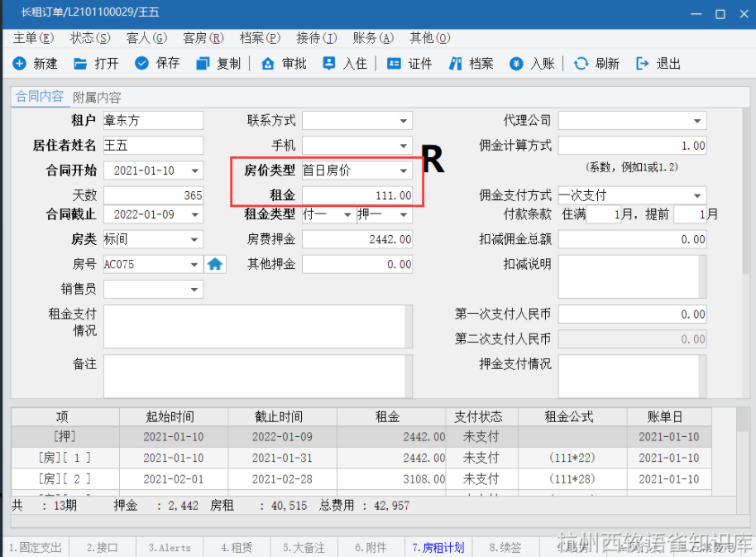Expand the 房价类型 dropdown

(404, 171)
